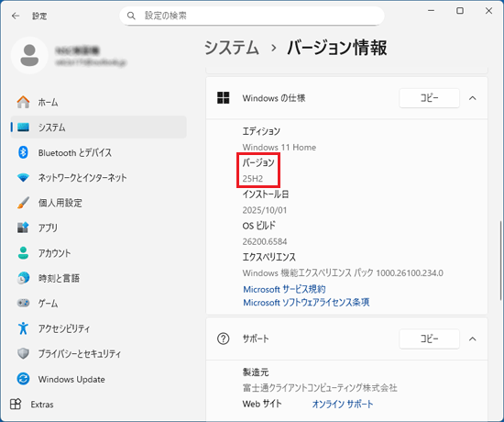Open Microsoft ソフトウェアライセンス条項 link
The height and width of the screenshot is (422, 504).
pos(306,302)
